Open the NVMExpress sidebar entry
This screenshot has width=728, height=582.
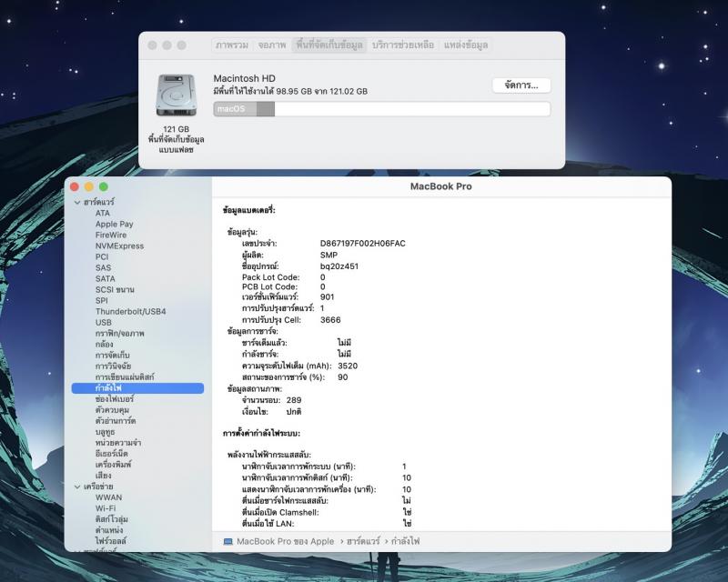119,246
